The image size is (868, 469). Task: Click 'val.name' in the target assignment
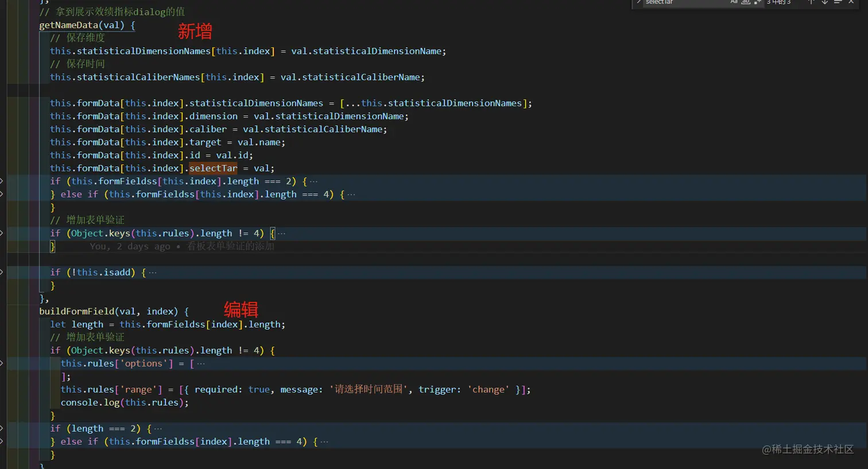(x=259, y=142)
